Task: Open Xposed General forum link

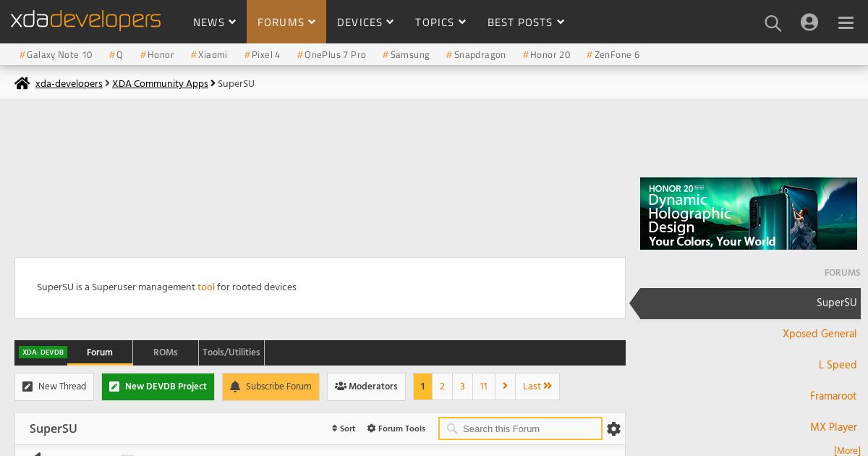Action: [x=820, y=334]
